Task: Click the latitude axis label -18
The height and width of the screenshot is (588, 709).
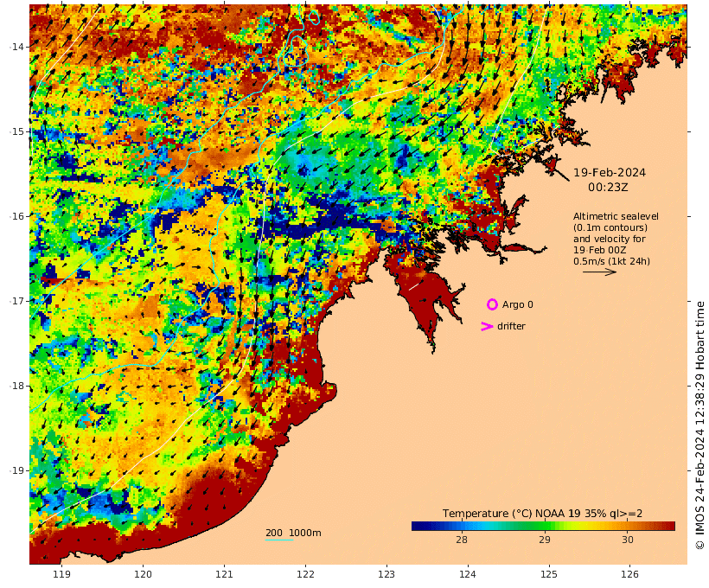Action: point(17,386)
